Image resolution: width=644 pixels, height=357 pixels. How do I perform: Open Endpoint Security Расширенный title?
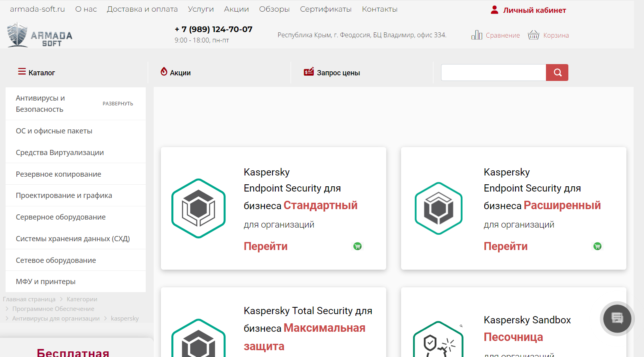click(542, 189)
